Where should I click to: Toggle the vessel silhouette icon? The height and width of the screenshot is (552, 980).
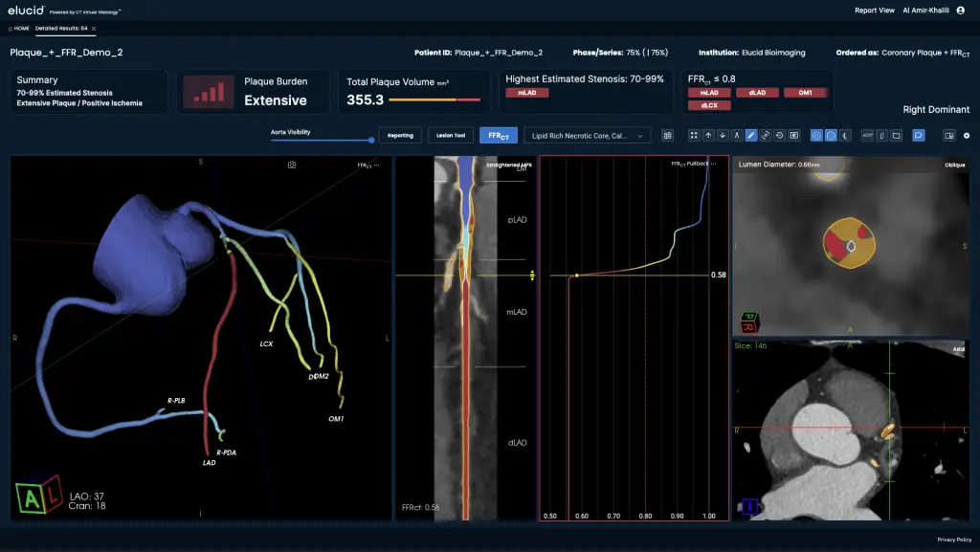tap(845, 136)
